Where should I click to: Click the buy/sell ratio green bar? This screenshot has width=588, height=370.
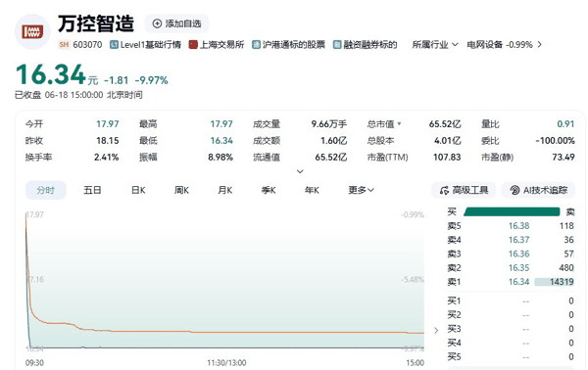(x=512, y=212)
